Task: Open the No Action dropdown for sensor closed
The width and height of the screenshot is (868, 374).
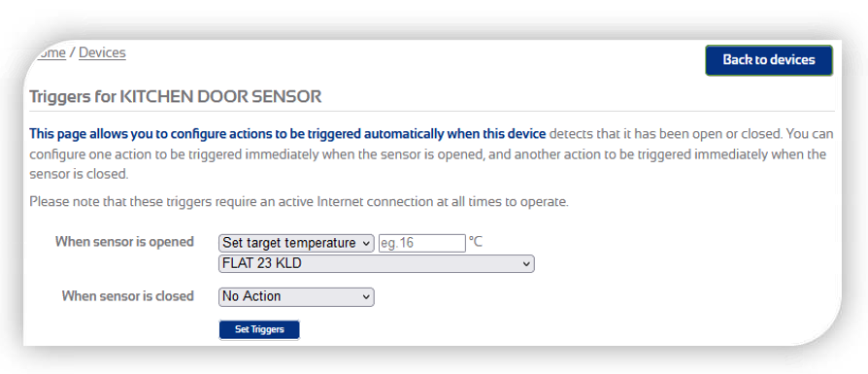Action: [x=297, y=297]
